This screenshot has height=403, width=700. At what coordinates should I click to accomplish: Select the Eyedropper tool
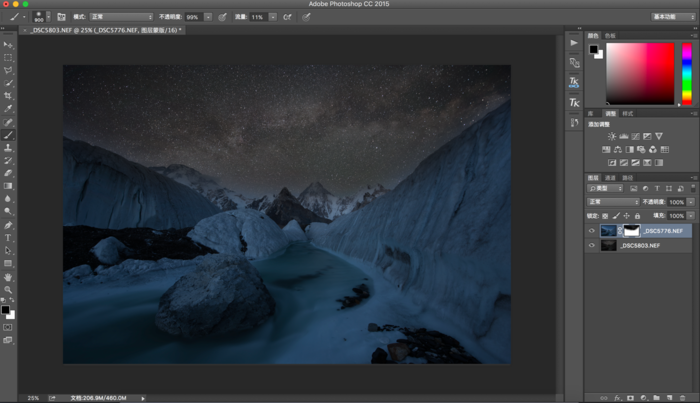pyautogui.click(x=8, y=109)
